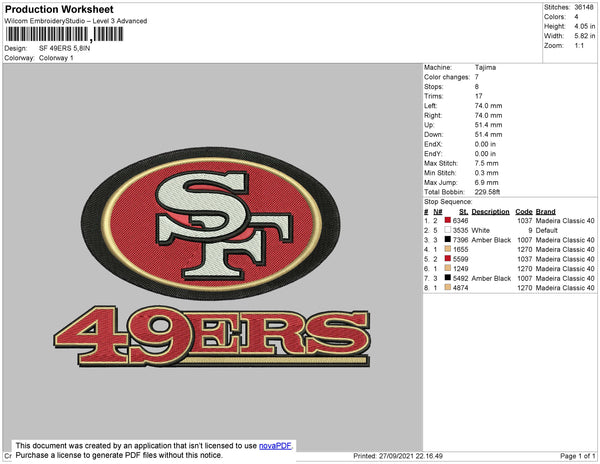Click the 'Stop Sequence:' heading

tap(448, 202)
